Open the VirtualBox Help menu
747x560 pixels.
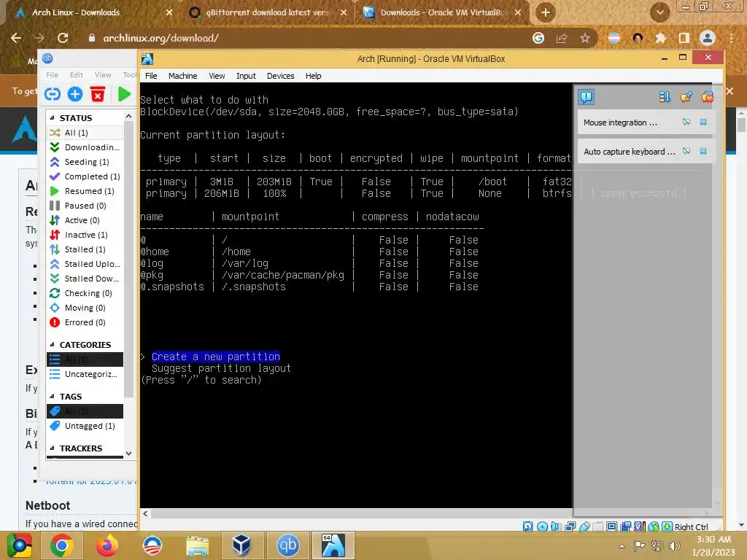[x=313, y=76]
